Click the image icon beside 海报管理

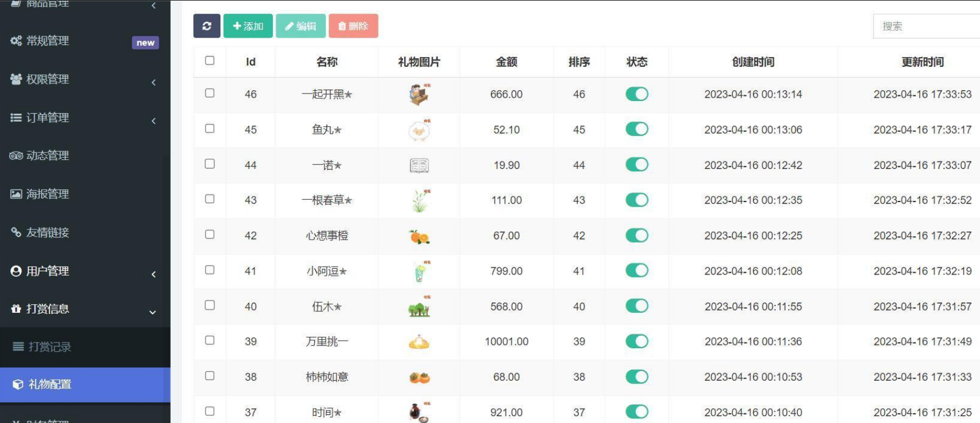click(16, 194)
